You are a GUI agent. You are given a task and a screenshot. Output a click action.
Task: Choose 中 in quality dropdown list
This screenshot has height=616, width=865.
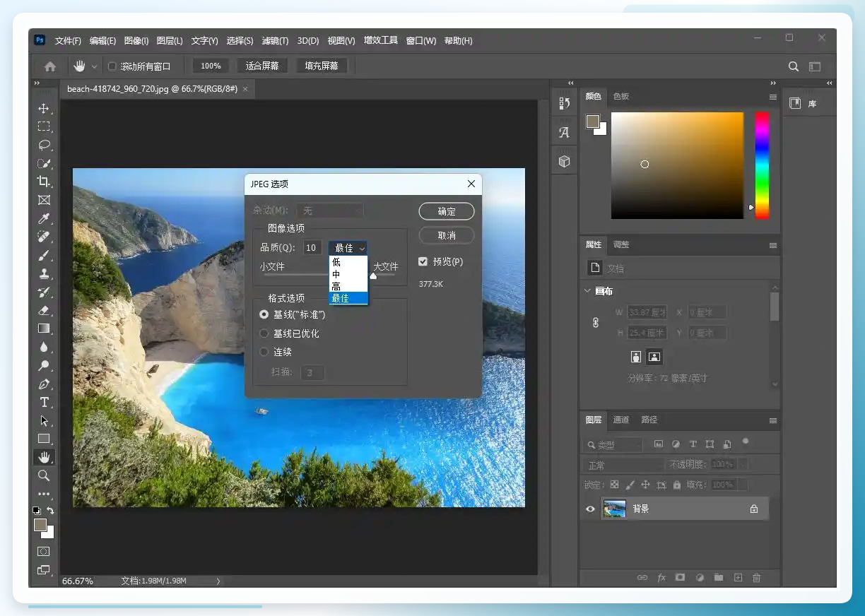click(348, 274)
